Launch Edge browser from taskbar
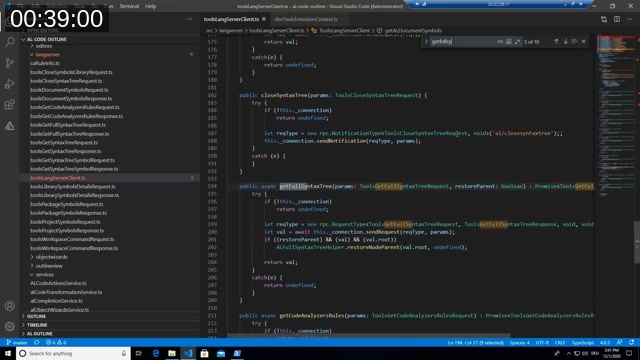This screenshot has height=360, width=640. 156,353
